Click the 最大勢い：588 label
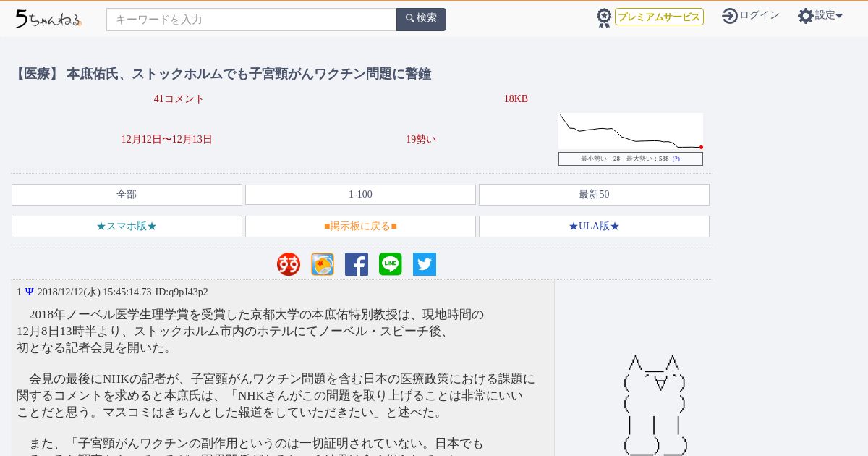Viewport: 868px width, 456px height. pos(647,159)
